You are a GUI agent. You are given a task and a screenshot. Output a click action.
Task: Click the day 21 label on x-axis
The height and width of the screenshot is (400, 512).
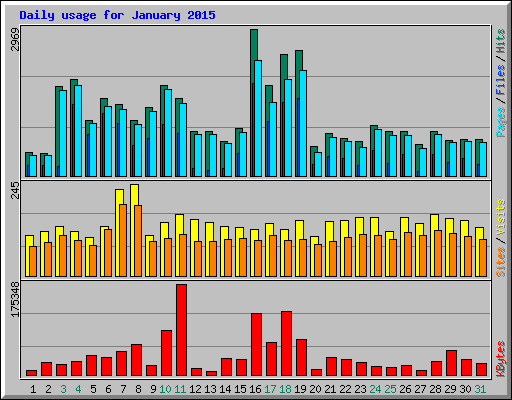(x=330, y=389)
